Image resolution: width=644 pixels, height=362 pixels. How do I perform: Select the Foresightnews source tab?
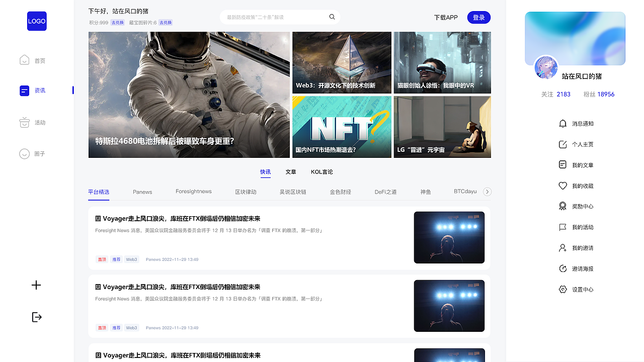pos(194,192)
